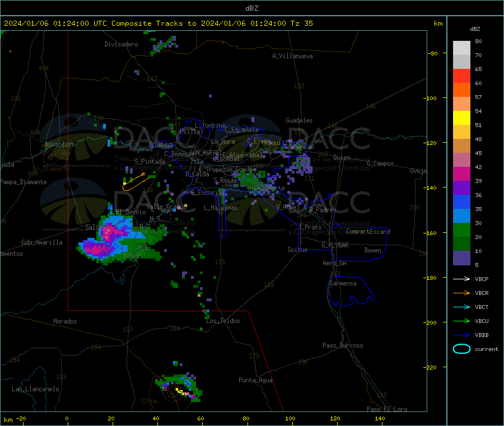Select the light gray 80 dBZ color swatch
Image resolution: width=504 pixels, height=426 pixels.
(461, 48)
